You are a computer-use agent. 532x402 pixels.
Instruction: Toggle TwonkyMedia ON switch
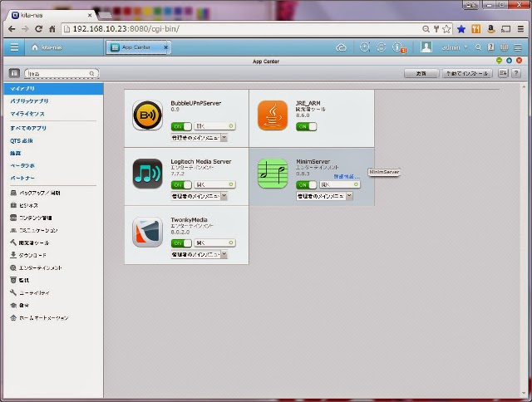coord(181,243)
